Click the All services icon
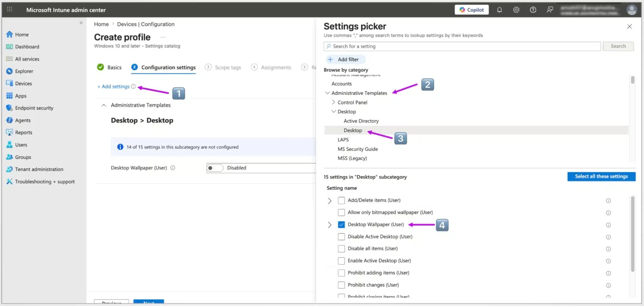The width and height of the screenshot is (644, 306). point(9,59)
